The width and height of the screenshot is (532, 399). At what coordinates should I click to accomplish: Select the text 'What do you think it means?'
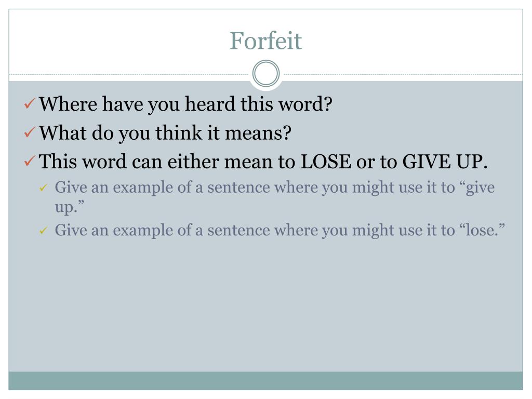[165, 132]
